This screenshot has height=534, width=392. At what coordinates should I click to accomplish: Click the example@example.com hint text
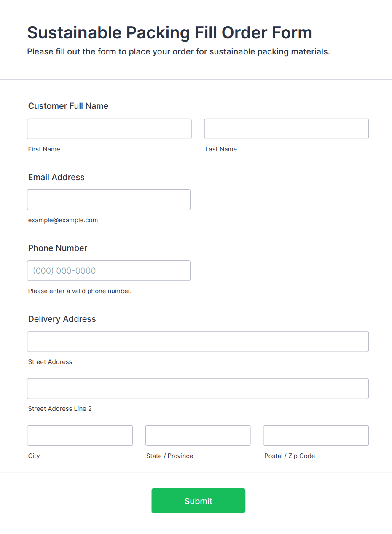pyautogui.click(x=63, y=220)
